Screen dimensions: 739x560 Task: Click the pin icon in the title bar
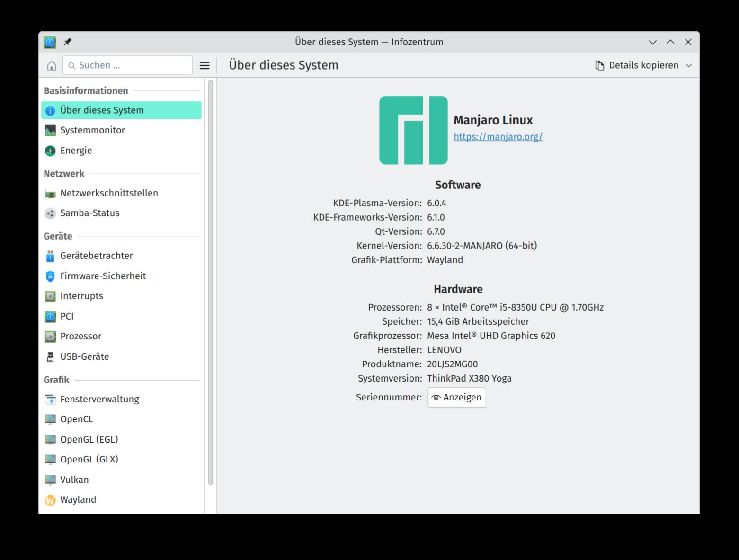[x=68, y=42]
